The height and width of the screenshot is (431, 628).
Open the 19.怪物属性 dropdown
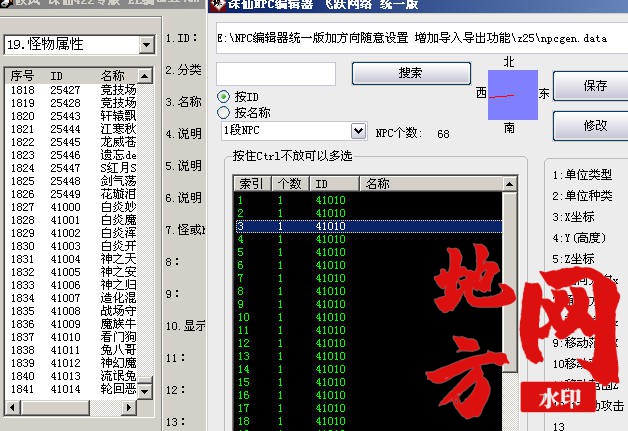click(147, 44)
